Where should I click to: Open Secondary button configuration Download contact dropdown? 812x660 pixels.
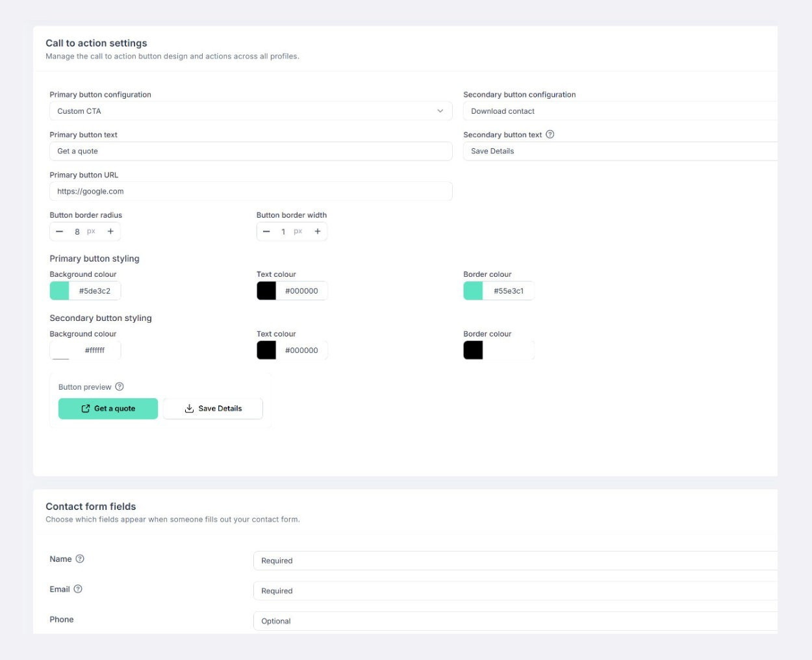(x=620, y=111)
